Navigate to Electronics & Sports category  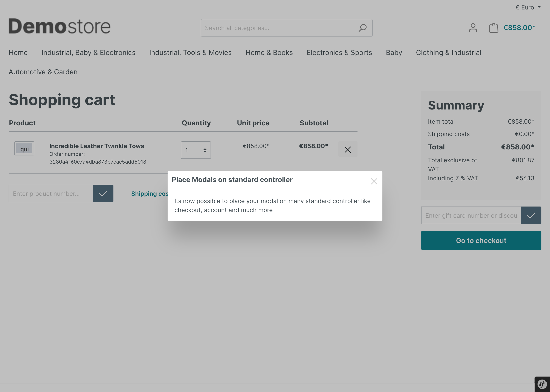coord(339,53)
